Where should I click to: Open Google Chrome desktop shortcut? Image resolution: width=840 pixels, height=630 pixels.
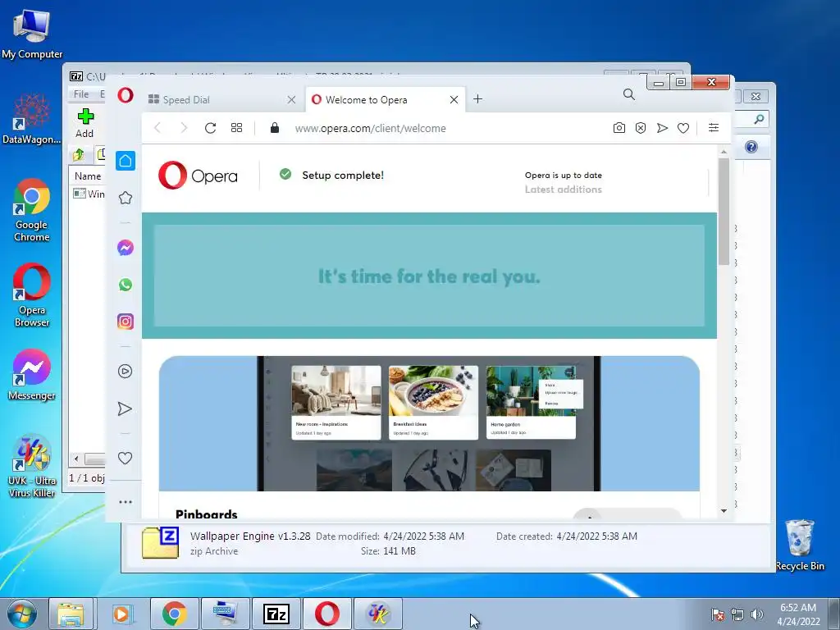click(x=32, y=210)
